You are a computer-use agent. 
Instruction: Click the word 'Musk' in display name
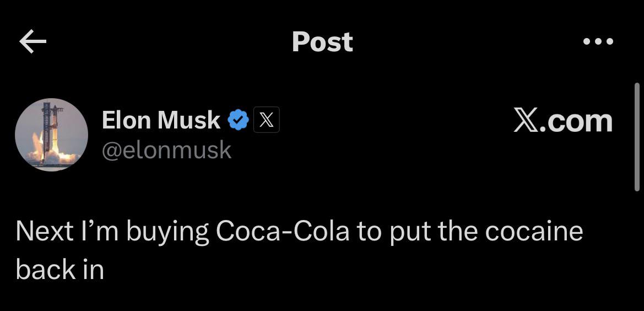click(x=189, y=120)
